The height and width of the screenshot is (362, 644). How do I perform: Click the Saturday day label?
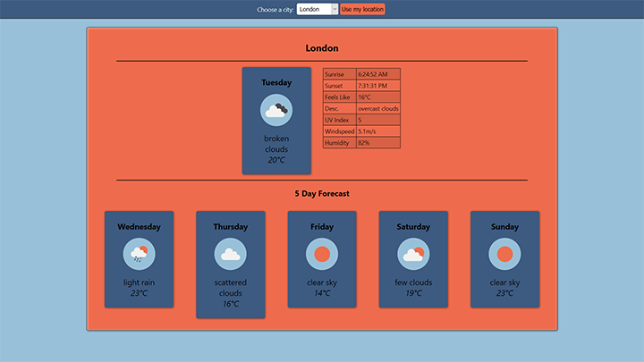click(x=413, y=226)
